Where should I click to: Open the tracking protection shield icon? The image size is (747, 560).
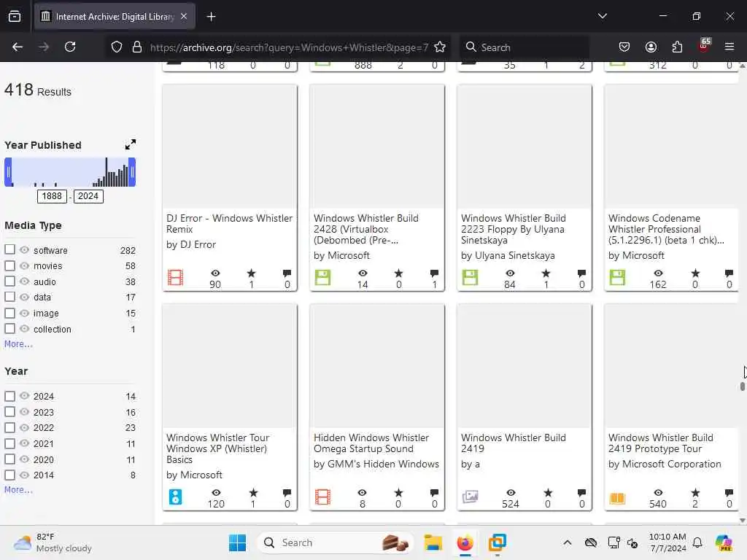click(117, 47)
